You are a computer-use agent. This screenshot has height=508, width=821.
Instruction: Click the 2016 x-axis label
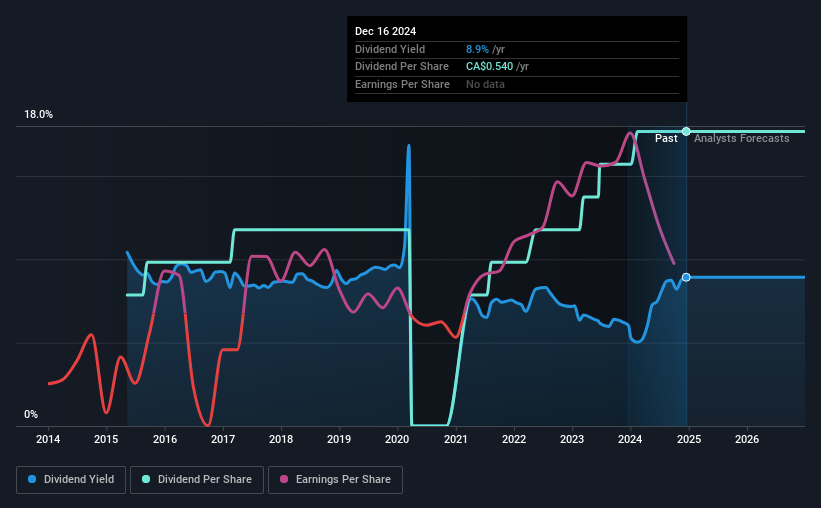click(164, 439)
